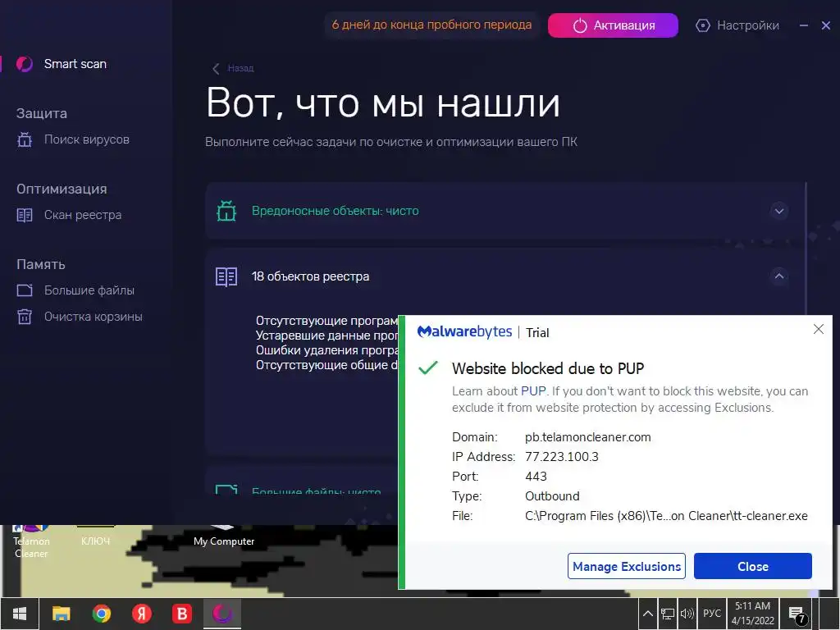
Task: Click the Telamon Cleaner desktop shortcut
Action: point(31,542)
